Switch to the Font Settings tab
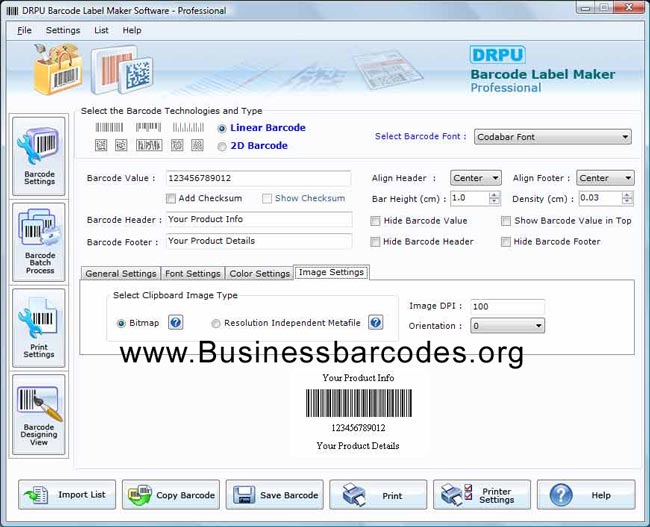The width and height of the screenshot is (650, 527). pyautogui.click(x=193, y=273)
